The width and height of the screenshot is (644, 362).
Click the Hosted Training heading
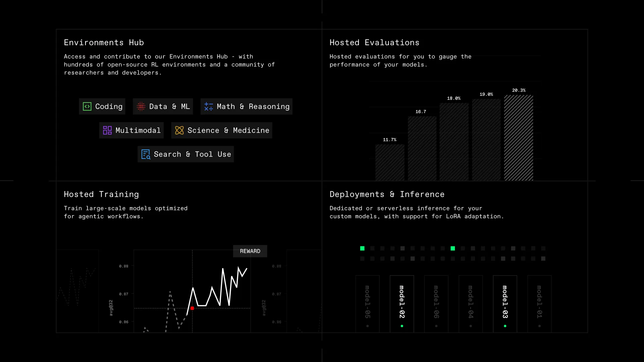coord(101,194)
